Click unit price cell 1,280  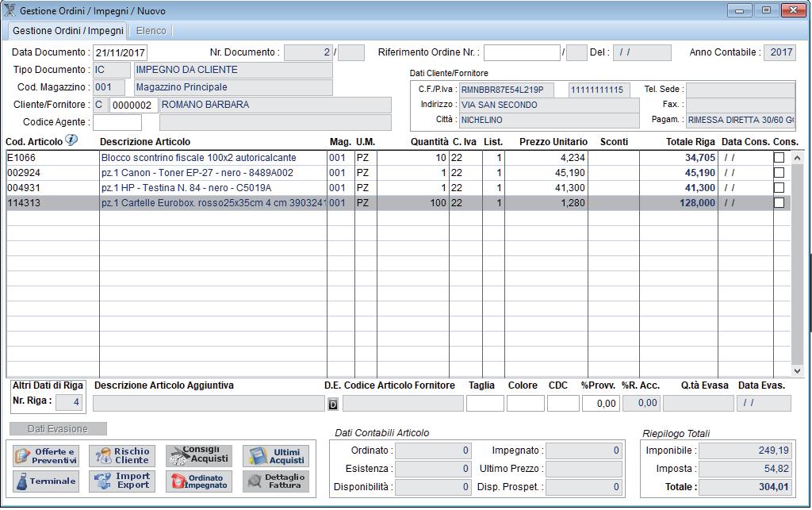point(546,202)
